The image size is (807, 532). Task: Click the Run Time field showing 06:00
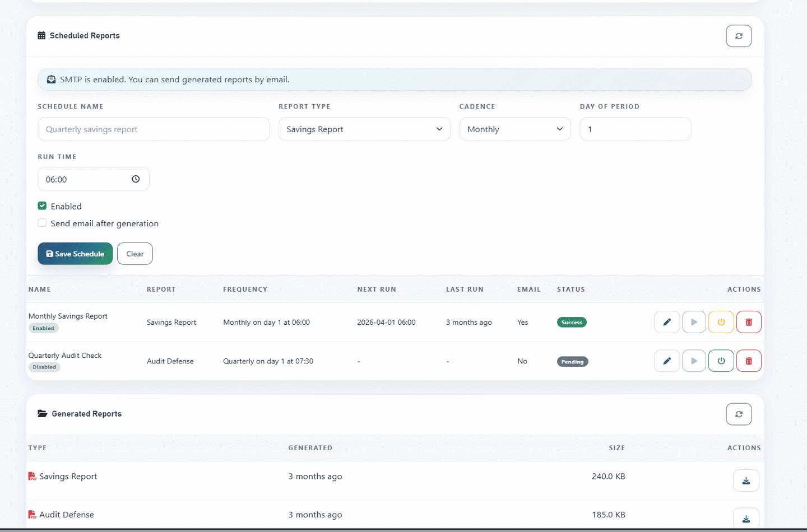click(94, 179)
